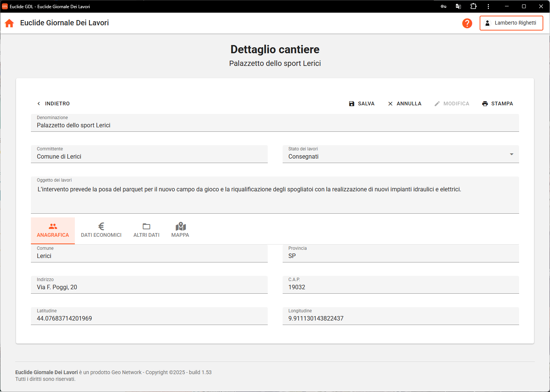The image size is (550, 392).
Task: Click the X Annulla icon
Action: tap(390, 103)
